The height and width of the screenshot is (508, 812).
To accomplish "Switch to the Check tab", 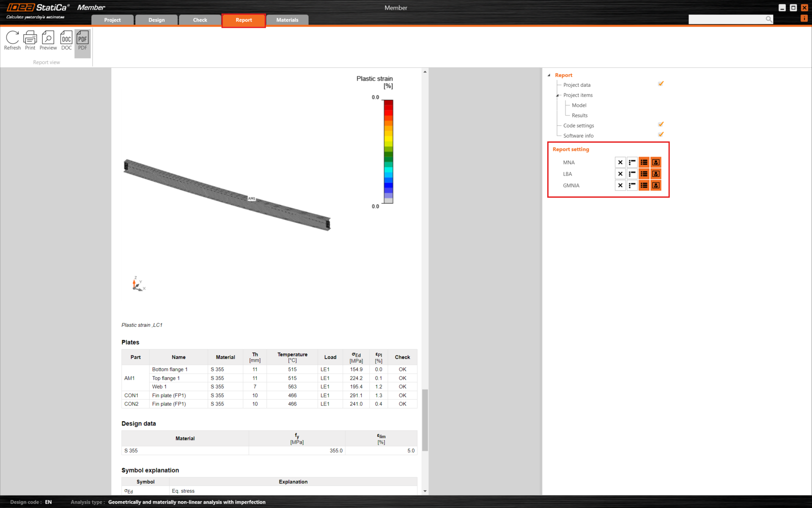I will [200, 20].
